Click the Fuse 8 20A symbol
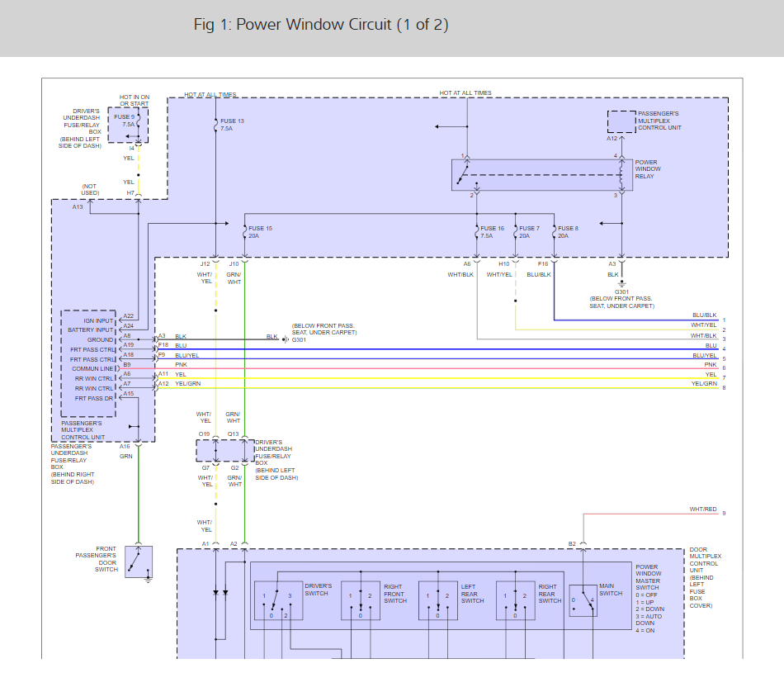This screenshot has height=673, width=784. point(554,231)
